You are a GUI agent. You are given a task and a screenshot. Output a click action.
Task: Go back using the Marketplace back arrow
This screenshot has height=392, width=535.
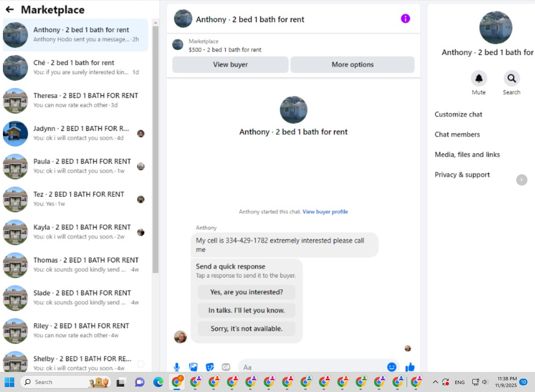coord(10,10)
